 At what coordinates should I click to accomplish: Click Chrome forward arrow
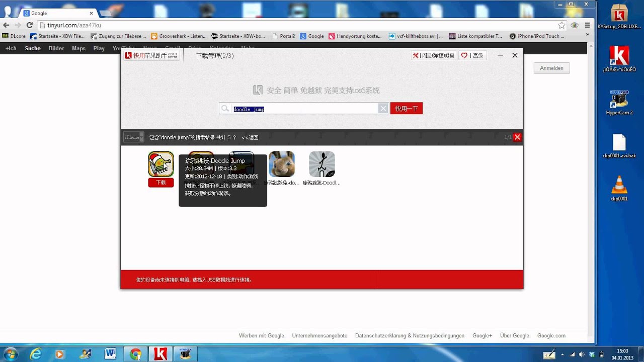click(x=18, y=25)
